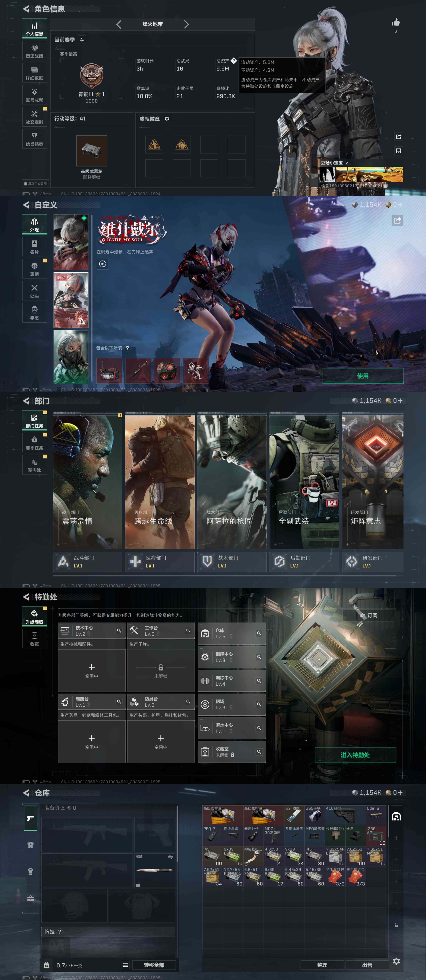Image resolution: width=426 pixels, height=980 pixels.
Task: Go to the mode before 烽火地带
Action: pos(119,24)
